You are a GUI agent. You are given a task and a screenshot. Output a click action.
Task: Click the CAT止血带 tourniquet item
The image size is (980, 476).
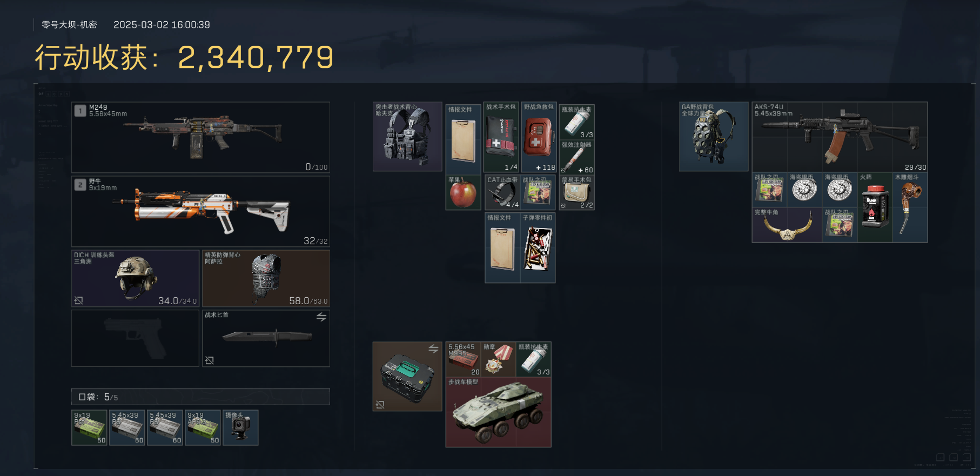[502, 192]
